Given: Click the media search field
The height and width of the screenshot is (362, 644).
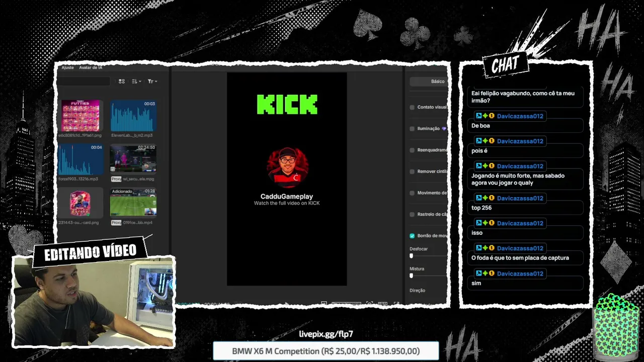Looking at the screenshot, I should (x=84, y=81).
